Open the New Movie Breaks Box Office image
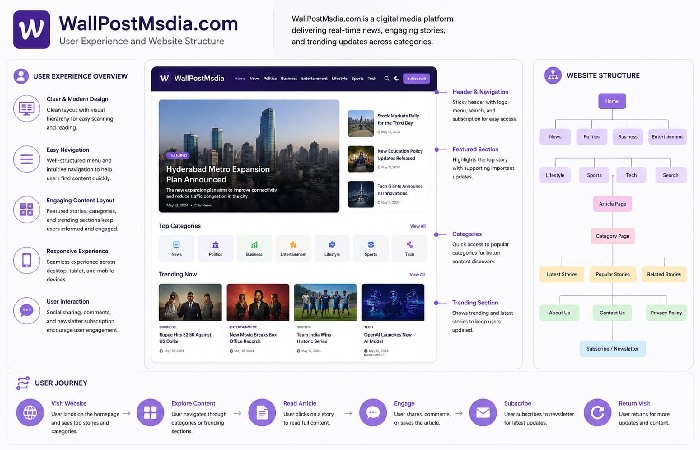The image size is (700, 450). pos(258,302)
